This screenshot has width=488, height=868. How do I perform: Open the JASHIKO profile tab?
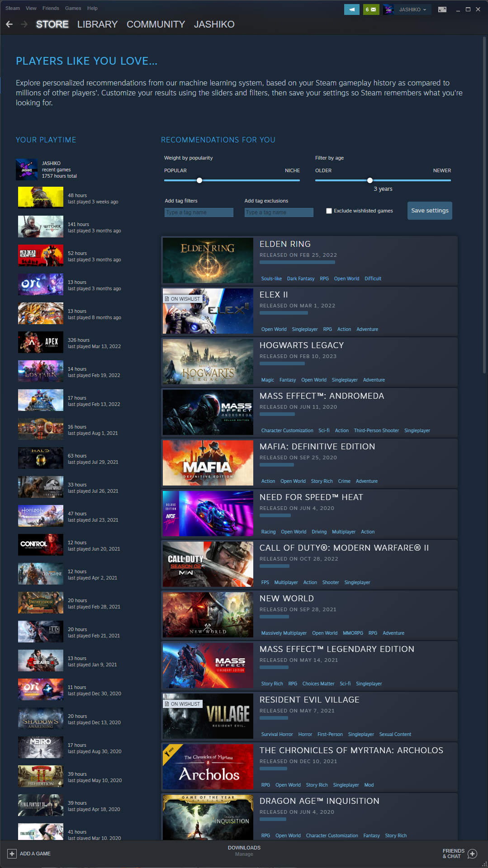[x=214, y=24]
